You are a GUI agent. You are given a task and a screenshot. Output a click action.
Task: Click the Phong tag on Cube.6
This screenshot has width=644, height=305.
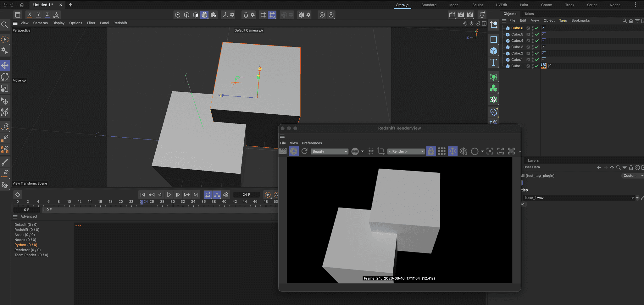(543, 28)
